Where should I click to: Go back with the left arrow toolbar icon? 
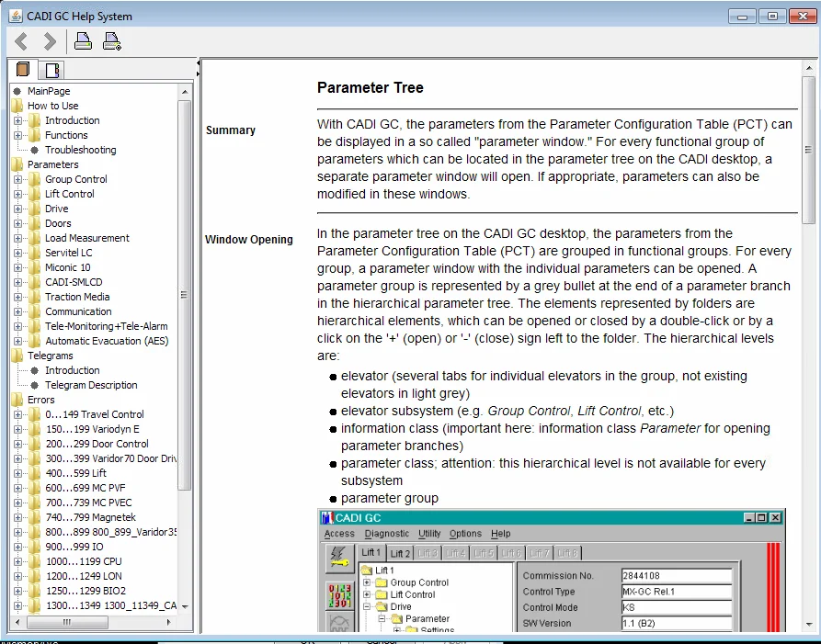pyautogui.click(x=21, y=41)
